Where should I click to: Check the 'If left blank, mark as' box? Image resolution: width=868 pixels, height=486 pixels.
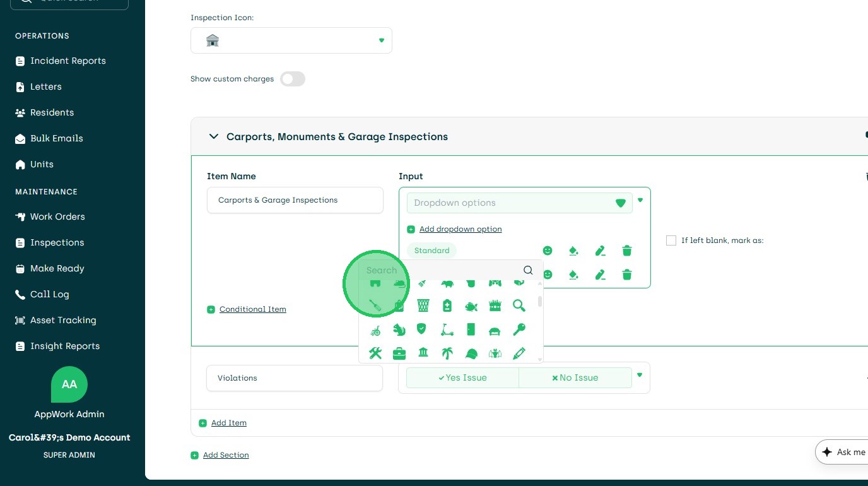click(671, 240)
